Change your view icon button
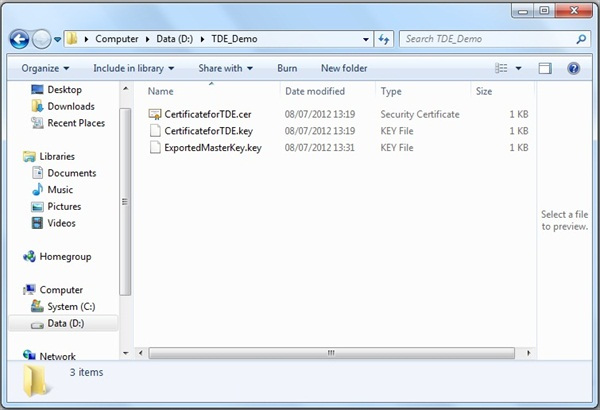This screenshot has width=600, height=410. (501, 69)
